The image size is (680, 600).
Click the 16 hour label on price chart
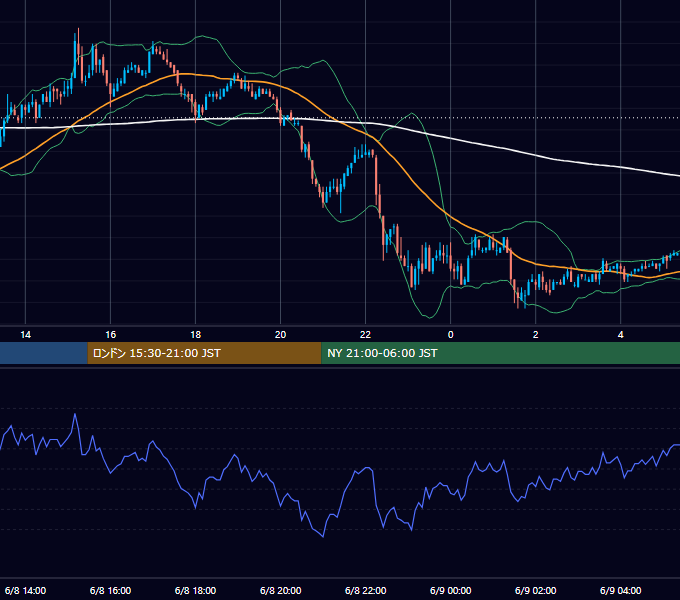[x=111, y=335]
